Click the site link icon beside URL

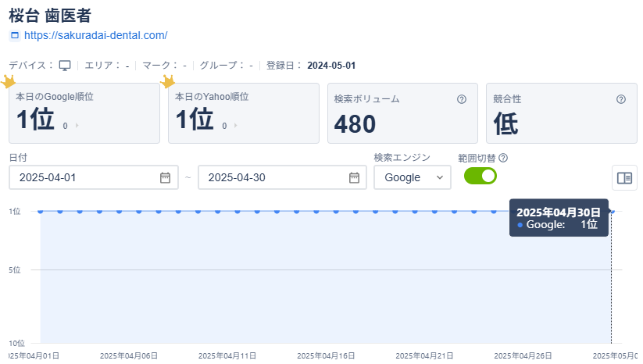(14, 36)
